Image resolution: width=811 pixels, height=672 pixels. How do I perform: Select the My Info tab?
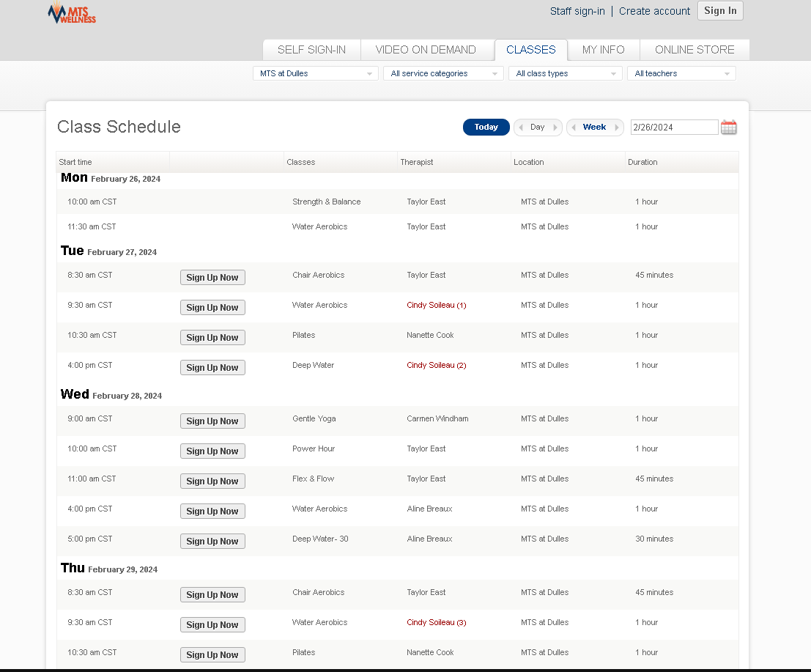[x=603, y=50]
